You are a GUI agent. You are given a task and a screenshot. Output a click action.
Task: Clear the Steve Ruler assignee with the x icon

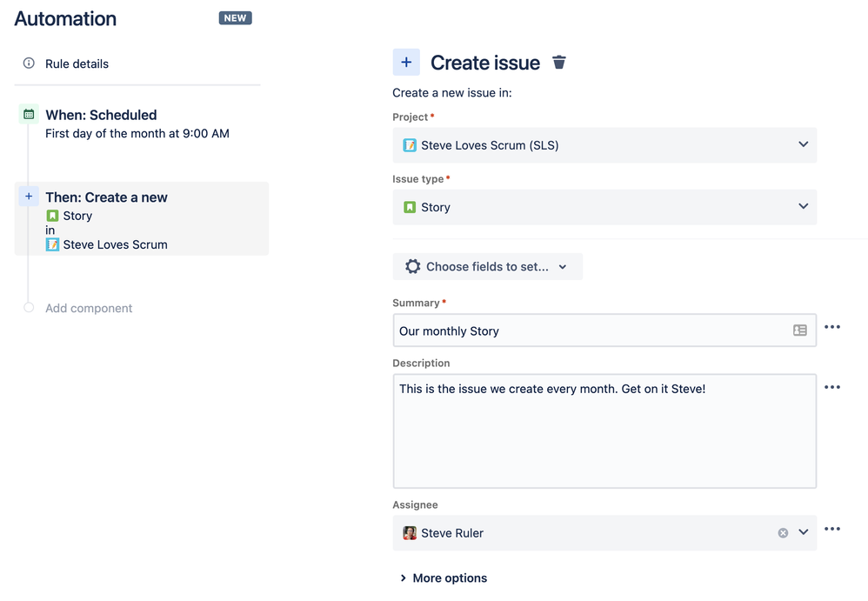pos(783,533)
